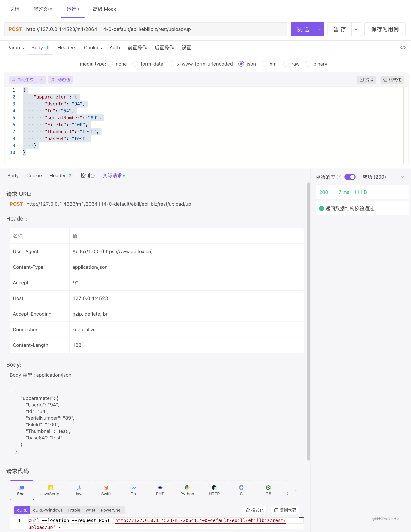Screen dimensions: 411x532
Task: Select the Go language icon
Action: pyautogui.click(x=133, y=490)
